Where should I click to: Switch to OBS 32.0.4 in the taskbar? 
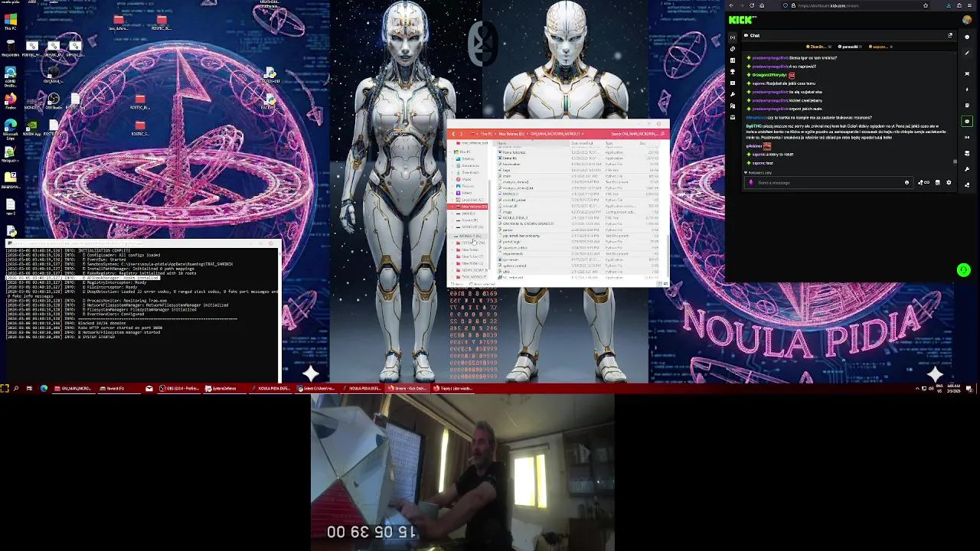[179, 389]
